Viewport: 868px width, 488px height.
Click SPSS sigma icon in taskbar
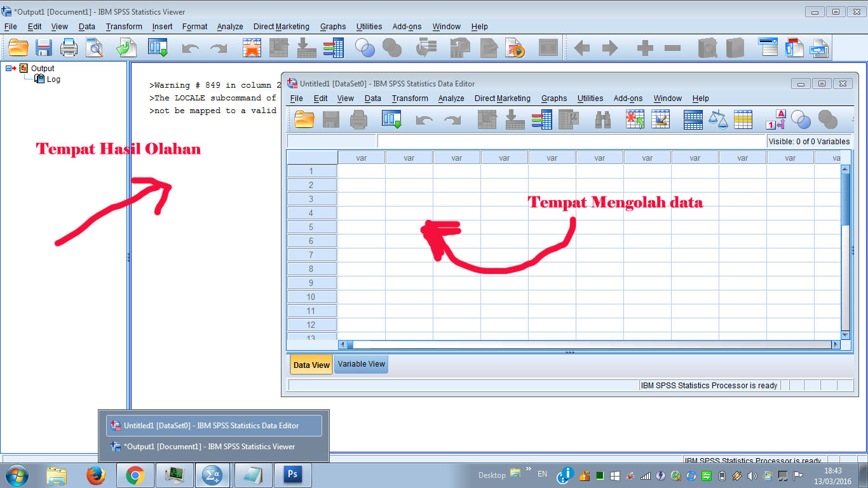pos(212,475)
